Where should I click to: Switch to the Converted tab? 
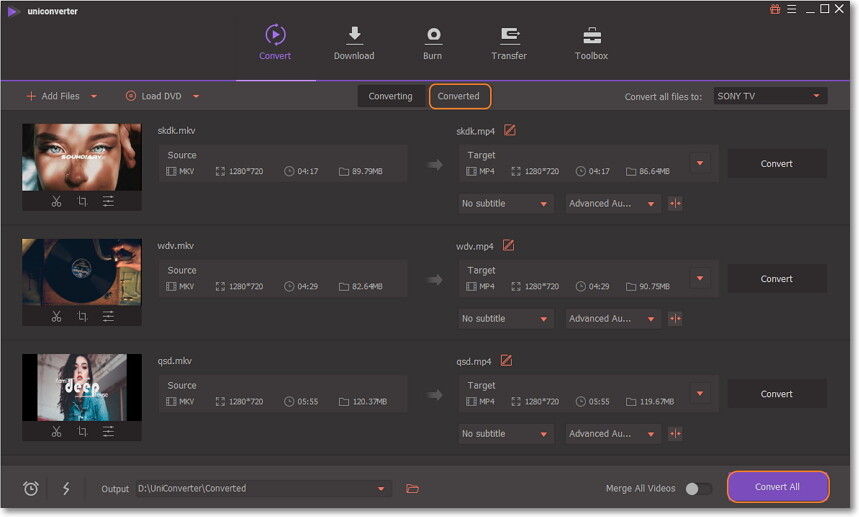coord(459,96)
